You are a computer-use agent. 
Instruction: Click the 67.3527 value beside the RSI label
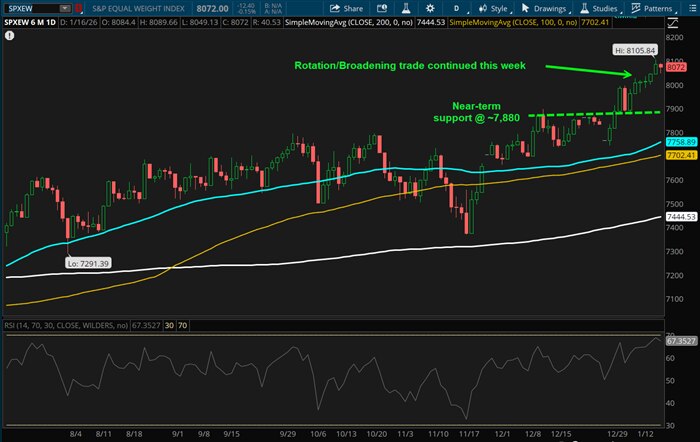(146, 325)
